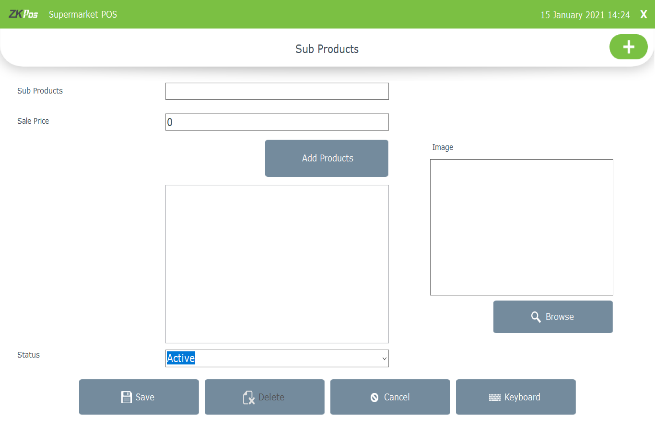Close the POS window with X
The height and width of the screenshot is (438, 655).
point(643,15)
